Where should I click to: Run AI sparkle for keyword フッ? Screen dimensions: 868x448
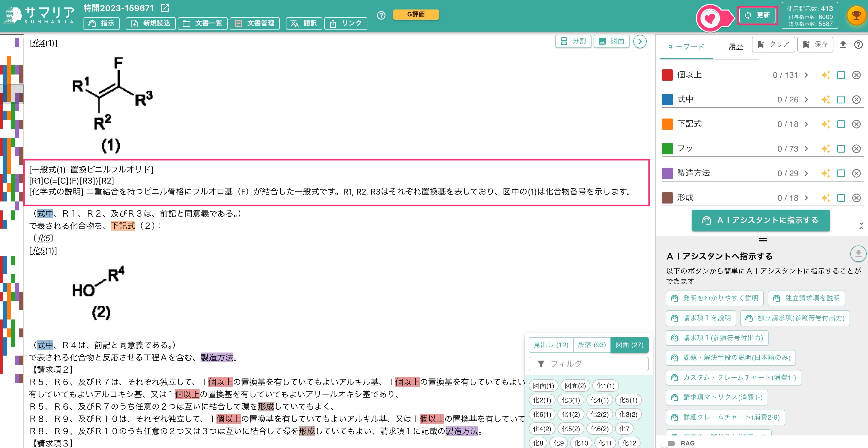[825, 149]
